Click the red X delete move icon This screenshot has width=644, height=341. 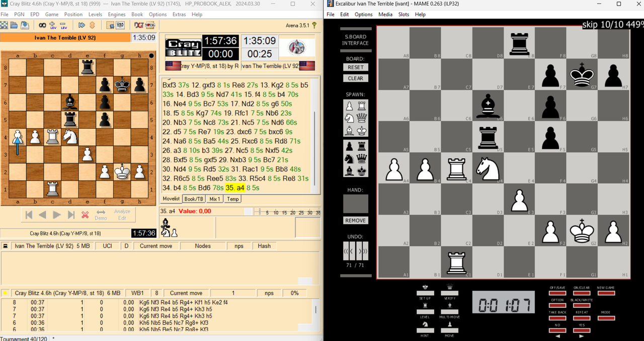[85, 215]
